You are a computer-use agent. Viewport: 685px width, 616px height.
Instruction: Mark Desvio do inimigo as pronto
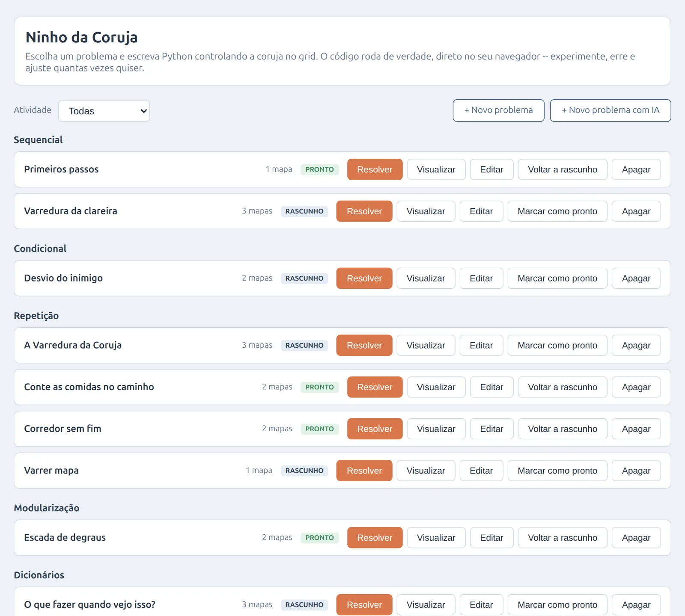point(557,278)
